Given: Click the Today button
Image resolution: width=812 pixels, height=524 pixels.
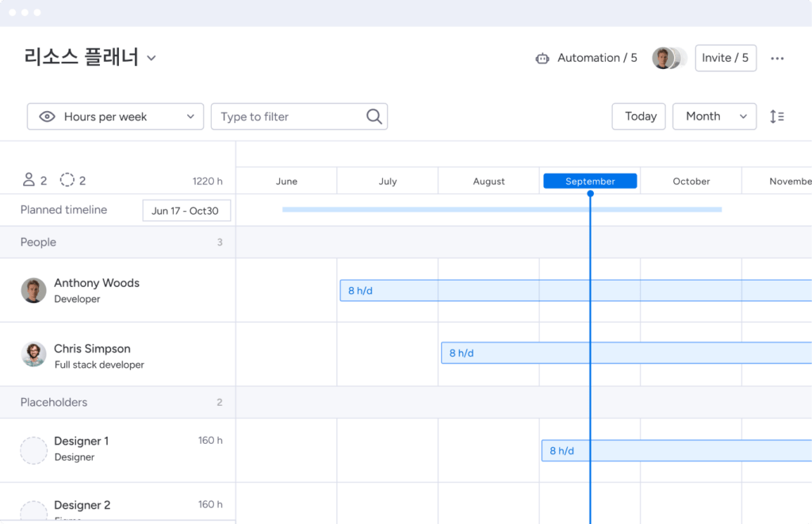Looking at the screenshot, I should [x=638, y=117].
